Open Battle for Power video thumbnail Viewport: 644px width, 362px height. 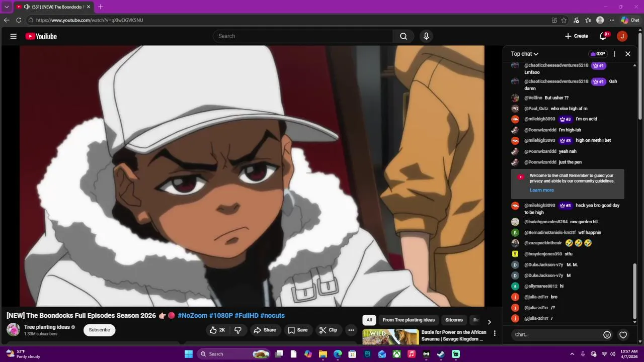390,336
